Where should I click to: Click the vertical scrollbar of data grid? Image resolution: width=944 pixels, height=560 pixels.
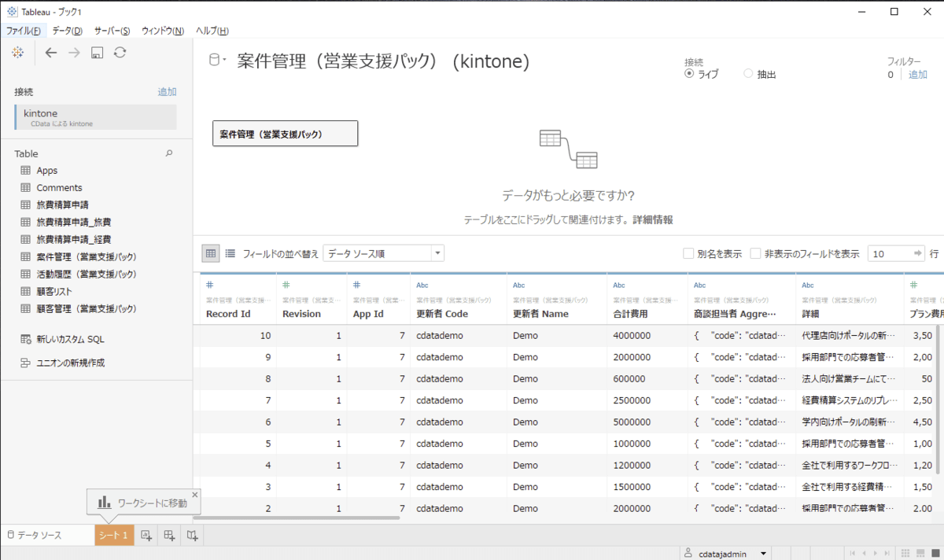pos(937,399)
